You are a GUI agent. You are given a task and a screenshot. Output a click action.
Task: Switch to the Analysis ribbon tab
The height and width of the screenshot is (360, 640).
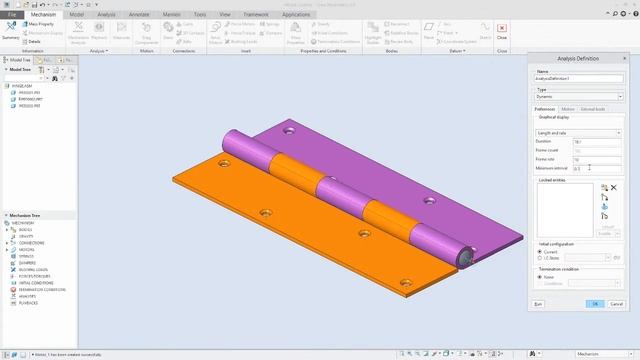(x=106, y=15)
